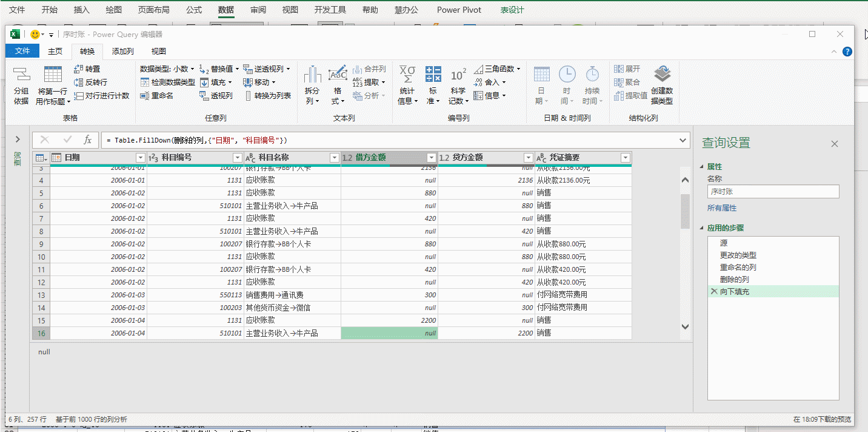Click cell 其他货币资金→微信

coord(292,308)
